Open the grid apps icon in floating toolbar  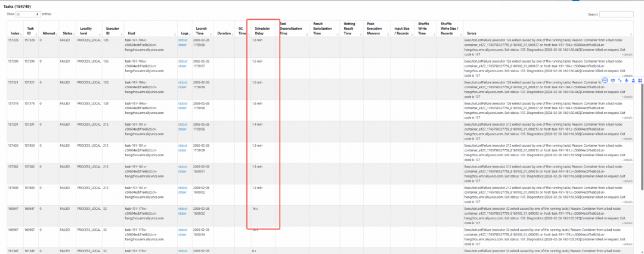[640, 80]
